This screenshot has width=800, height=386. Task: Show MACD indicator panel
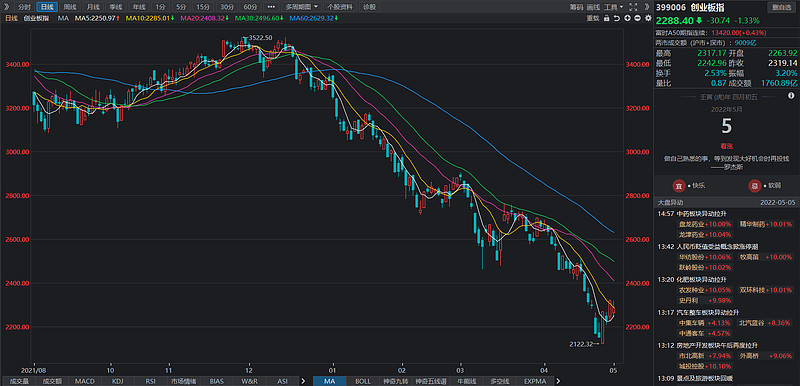click(x=85, y=381)
